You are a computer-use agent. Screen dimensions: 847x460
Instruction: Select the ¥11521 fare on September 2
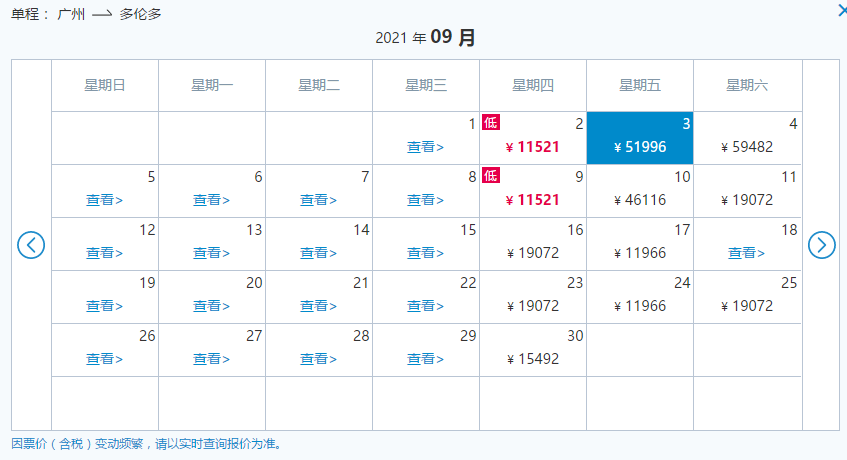pyautogui.click(x=532, y=147)
